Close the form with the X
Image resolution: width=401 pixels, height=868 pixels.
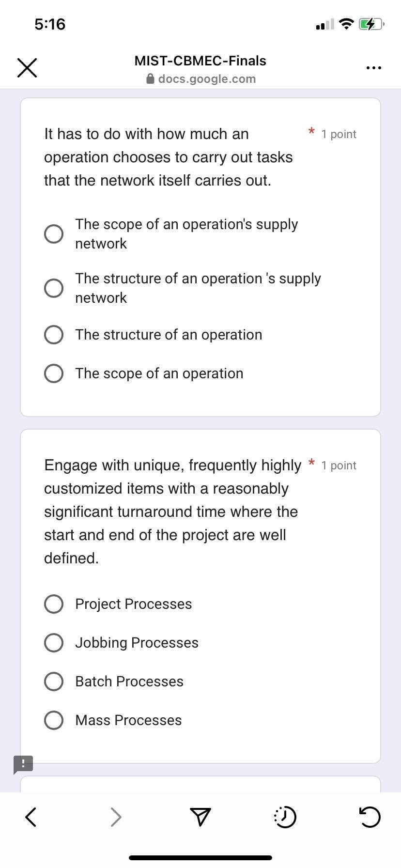[x=27, y=67]
